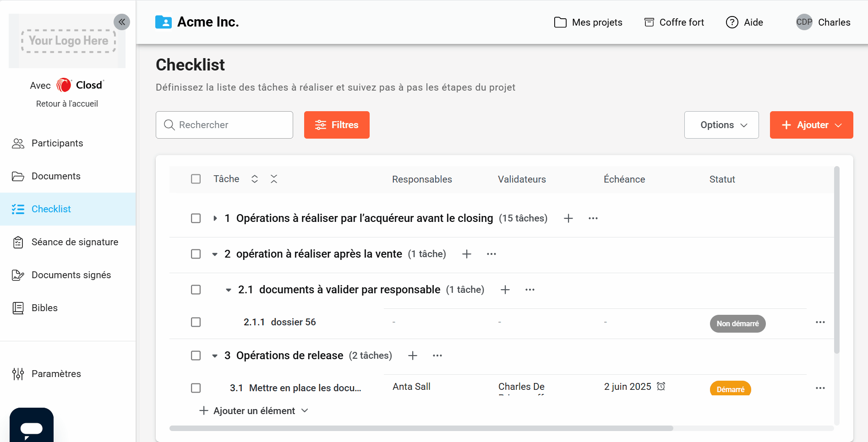Open Séance de signature in the sidebar
Screen dimensions: 868x442
click(x=75, y=242)
